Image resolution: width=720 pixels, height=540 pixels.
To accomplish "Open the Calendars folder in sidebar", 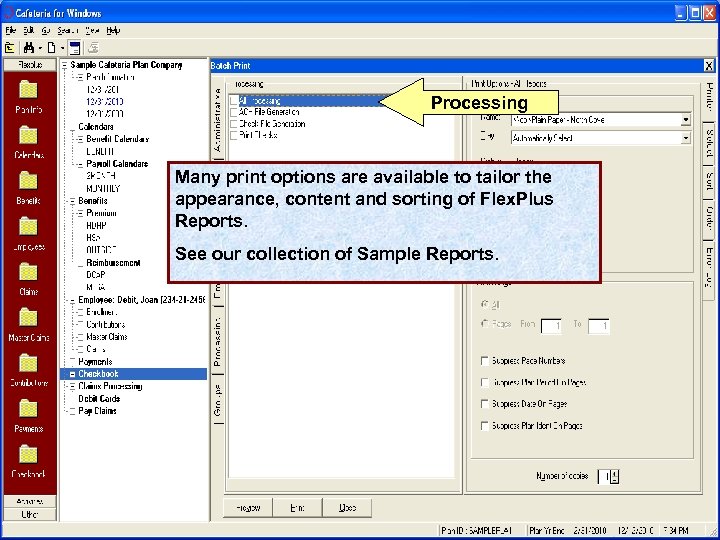I will [x=28, y=142].
